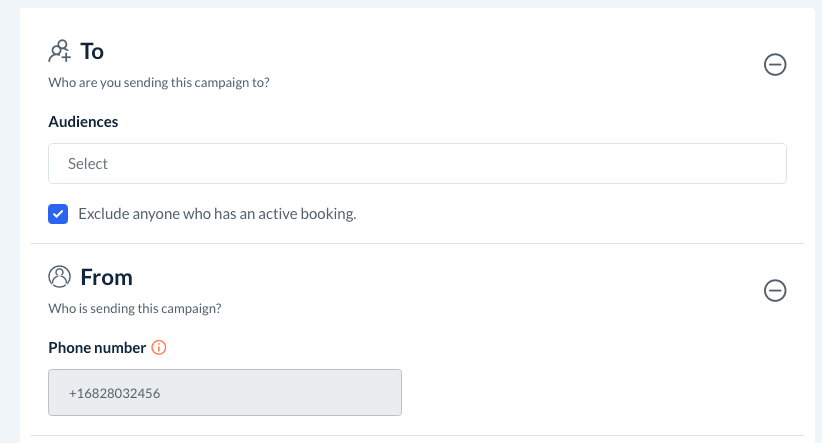
Task: Click 'Exclude anyone who has an active booking' text
Action: pyautogui.click(x=217, y=214)
